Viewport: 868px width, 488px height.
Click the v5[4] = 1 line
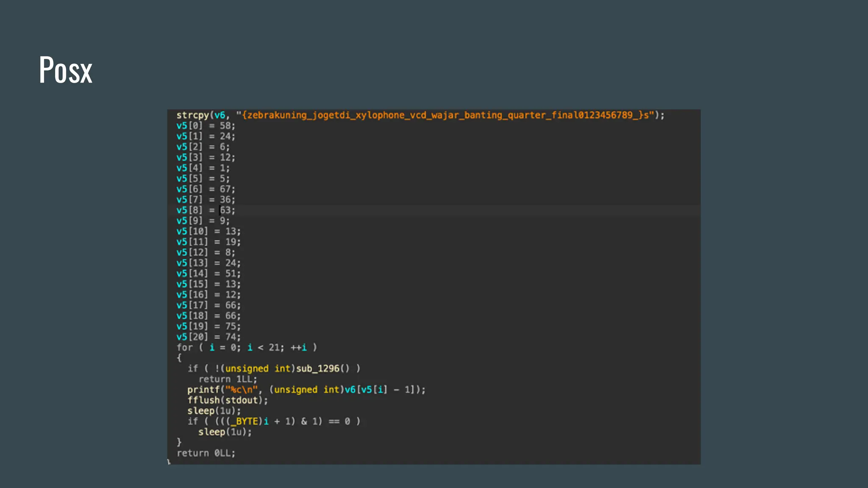(203, 168)
